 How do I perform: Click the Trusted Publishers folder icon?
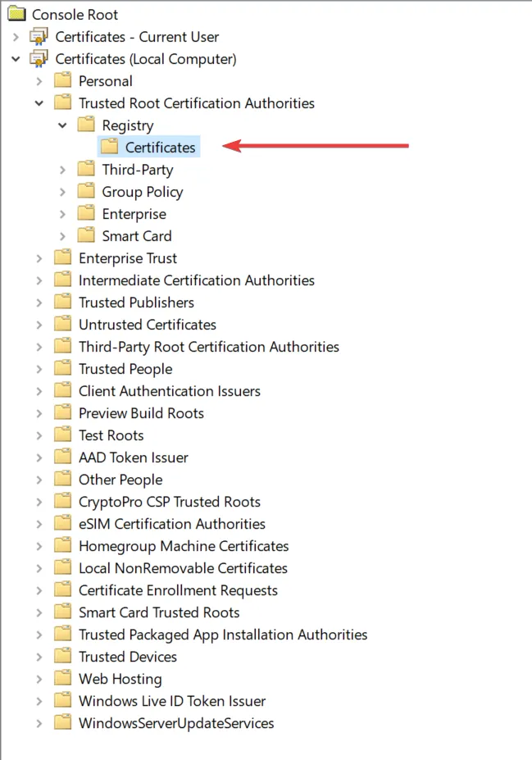click(x=62, y=302)
